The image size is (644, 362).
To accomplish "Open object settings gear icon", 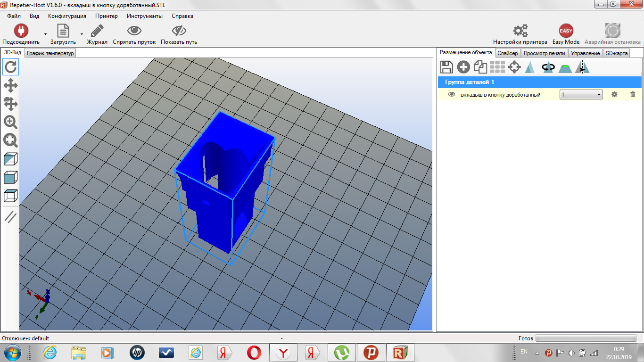I will 614,95.
